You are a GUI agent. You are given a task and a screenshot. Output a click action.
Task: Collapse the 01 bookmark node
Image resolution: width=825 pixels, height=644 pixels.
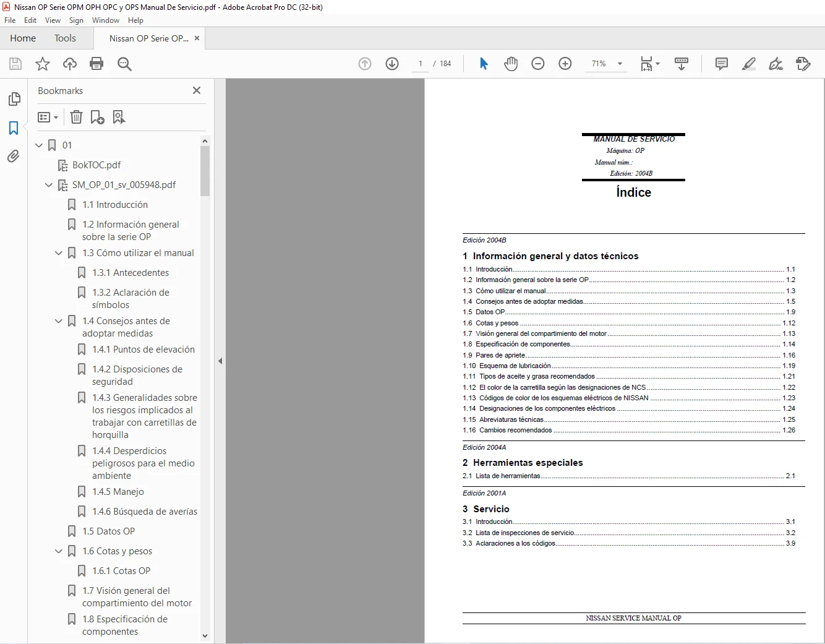(x=39, y=145)
